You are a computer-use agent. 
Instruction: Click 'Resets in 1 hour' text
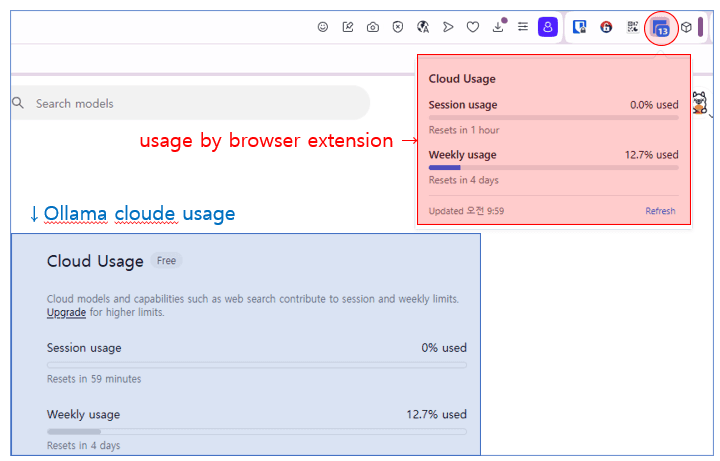464,130
